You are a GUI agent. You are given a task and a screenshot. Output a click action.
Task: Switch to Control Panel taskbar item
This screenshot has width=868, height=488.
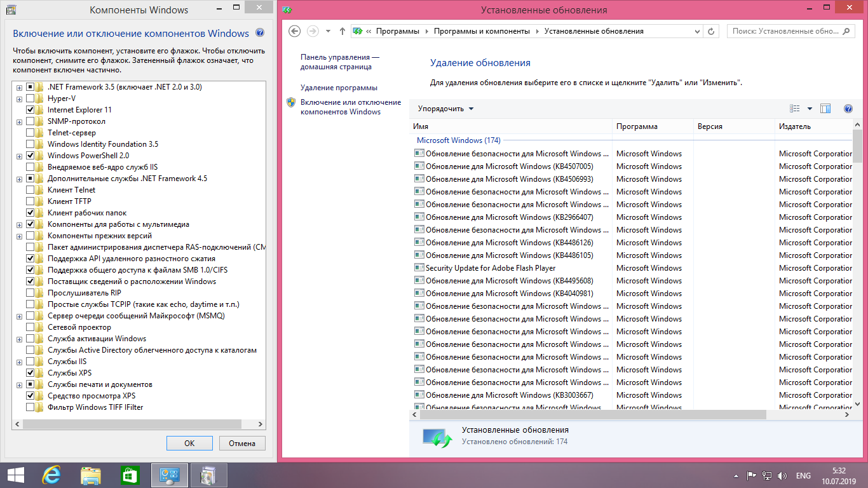click(169, 475)
